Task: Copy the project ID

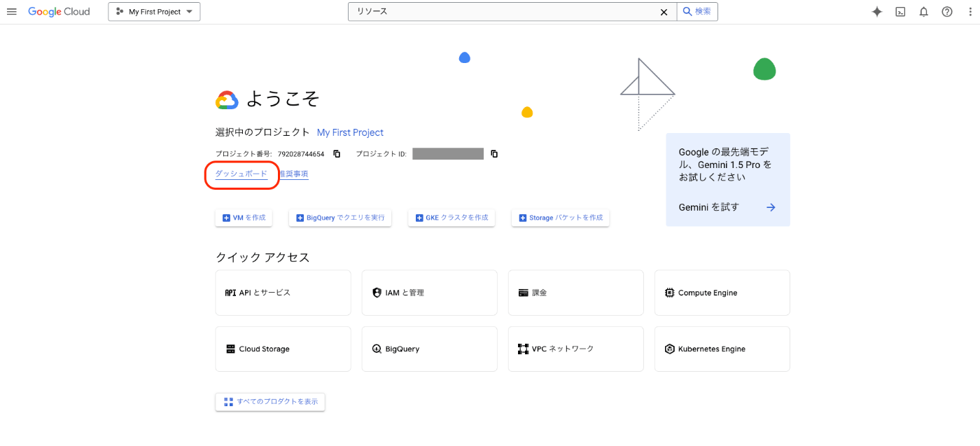Action: (494, 154)
